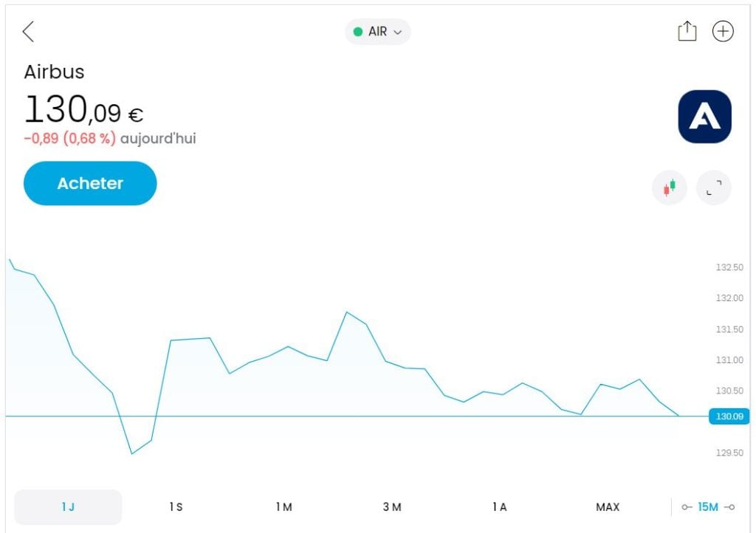This screenshot has width=756, height=533.
Task: Go back using the left arrow
Action: (27, 32)
